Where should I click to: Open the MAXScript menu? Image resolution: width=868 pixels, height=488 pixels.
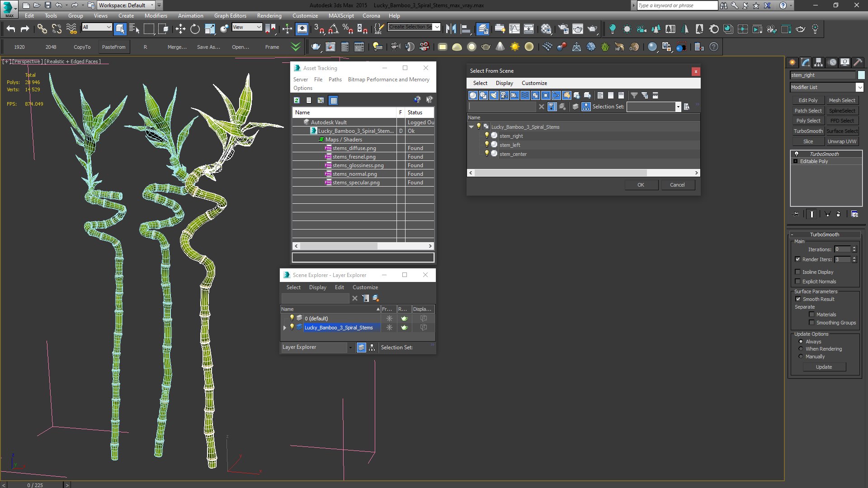[341, 15]
